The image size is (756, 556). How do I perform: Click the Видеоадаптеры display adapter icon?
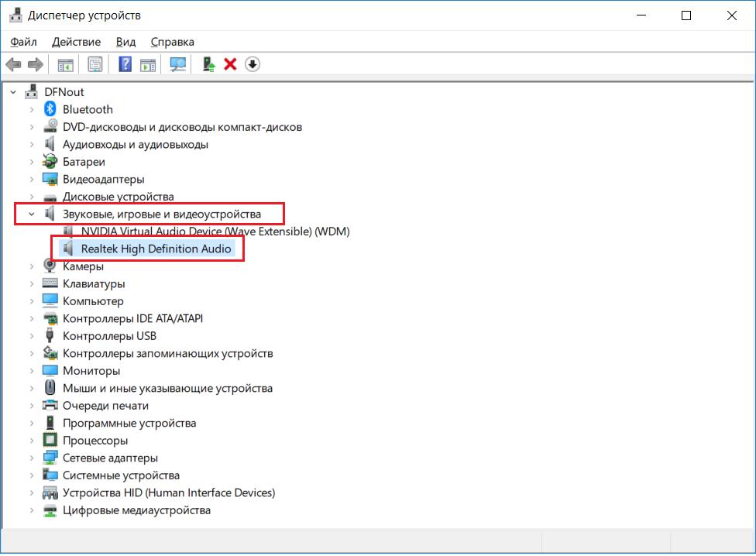[x=50, y=179]
